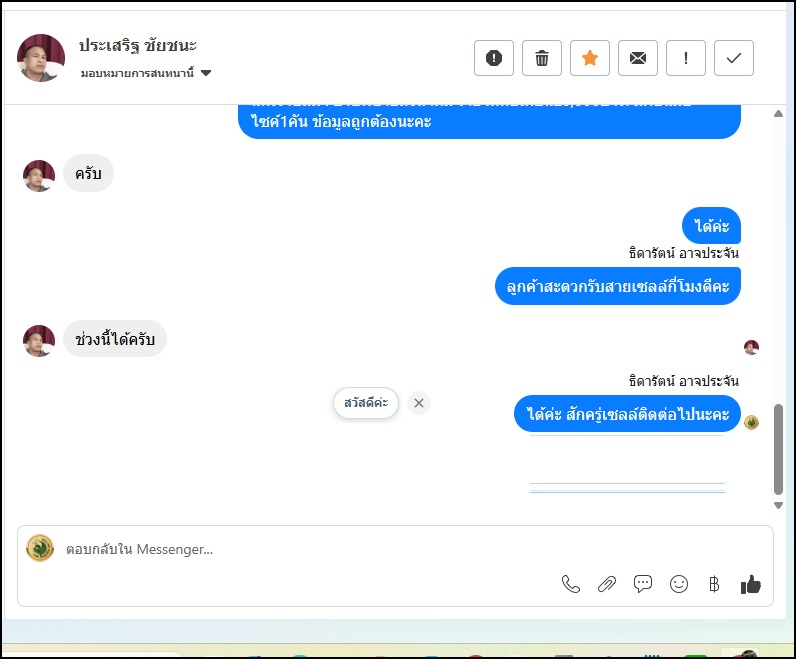
Task: Delete conversation with trash can icon
Action: pyautogui.click(x=542, y=58)
